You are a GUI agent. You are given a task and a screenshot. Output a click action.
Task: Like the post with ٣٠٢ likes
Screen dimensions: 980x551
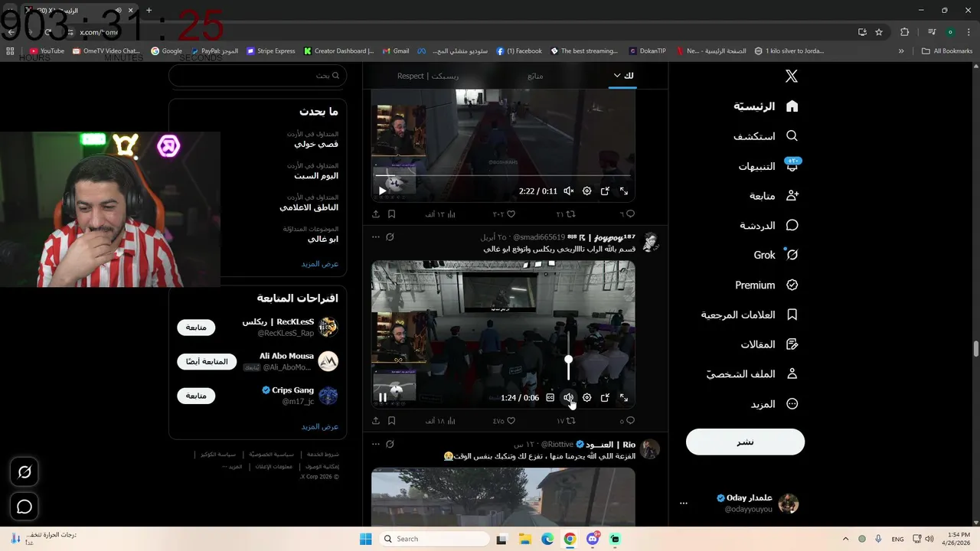pyautogui.click(x=504, y=214)
